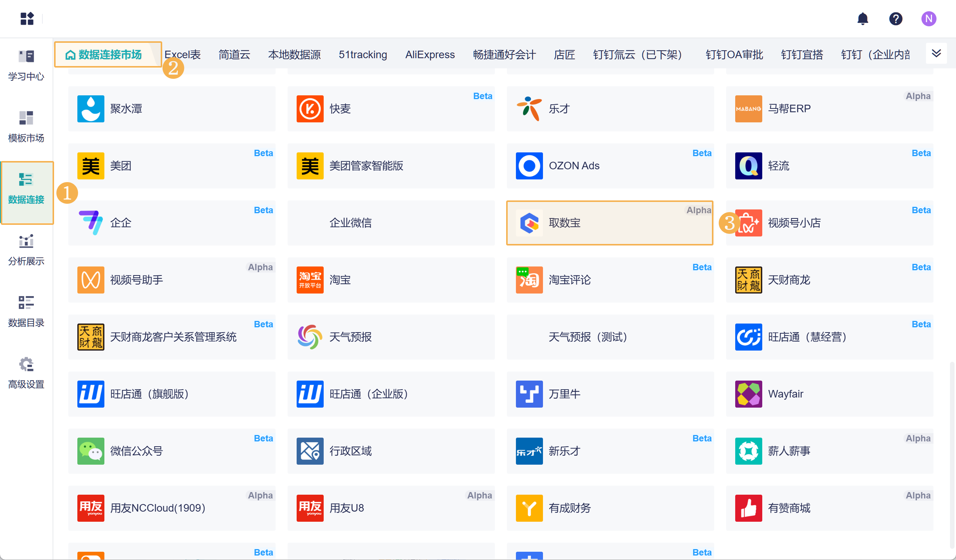
Task: Expand the tab list chevron dropdown
Action: tap(936, 53)
